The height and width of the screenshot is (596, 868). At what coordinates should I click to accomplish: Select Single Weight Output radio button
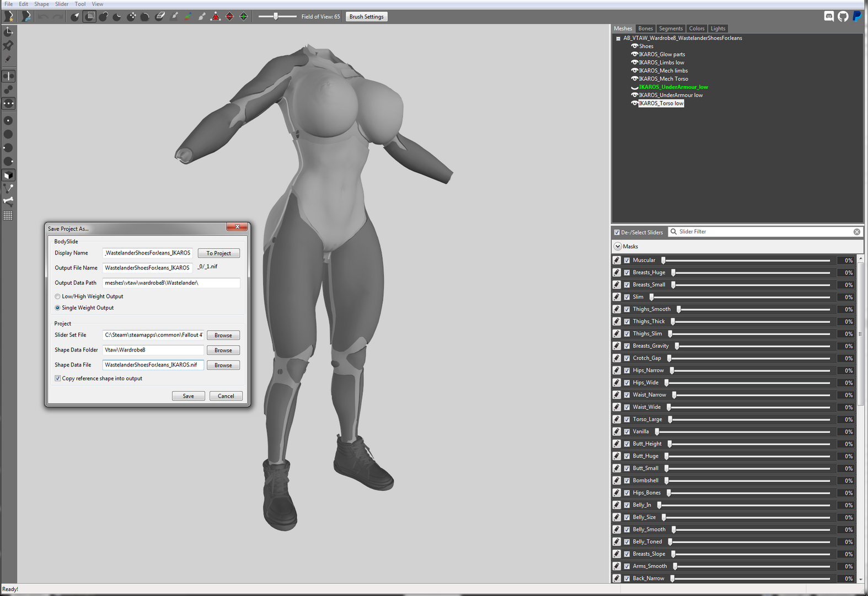pyautogui.click(x=57, y=308)
